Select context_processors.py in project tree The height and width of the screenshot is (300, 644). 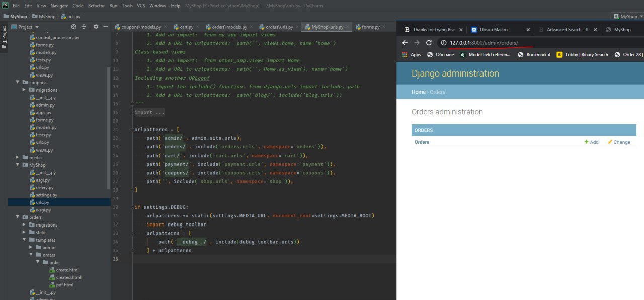click(x=57, y=38)
